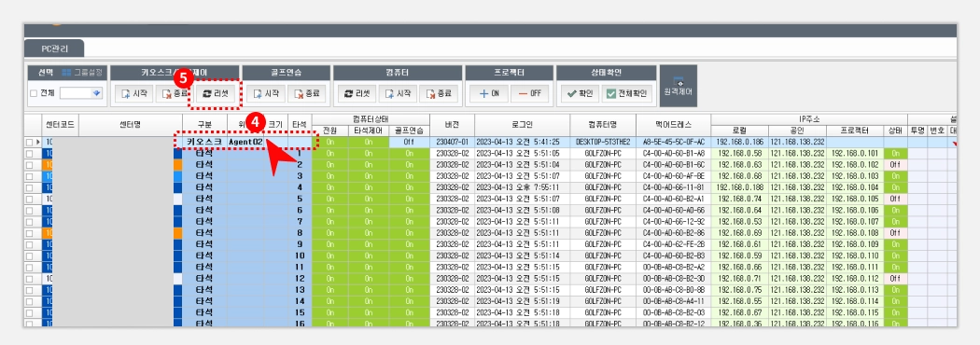Image resolution: width=980 pixels, height=345 pixels.
Task: Click the 타석 number 9 cell
Action: [x=300, y=244]
